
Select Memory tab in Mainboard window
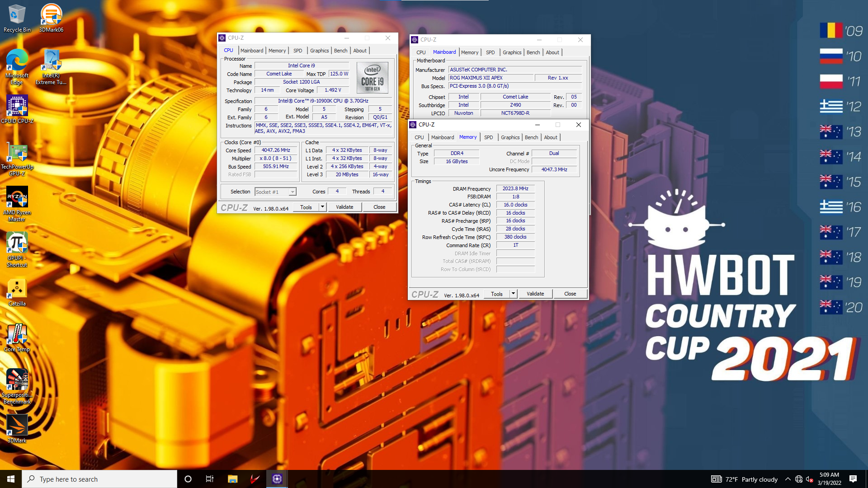pyautogui.click(x=470, y=52)
